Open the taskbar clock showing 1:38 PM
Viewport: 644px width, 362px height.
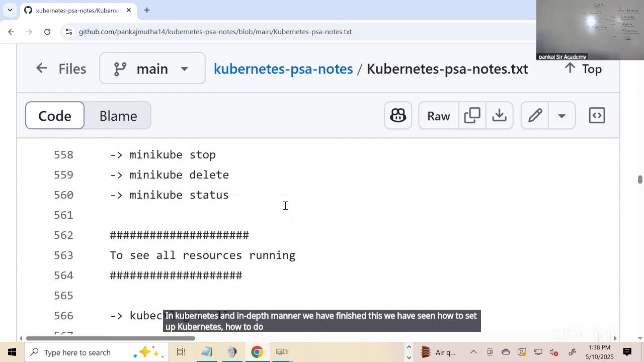[x=599, y=352]
